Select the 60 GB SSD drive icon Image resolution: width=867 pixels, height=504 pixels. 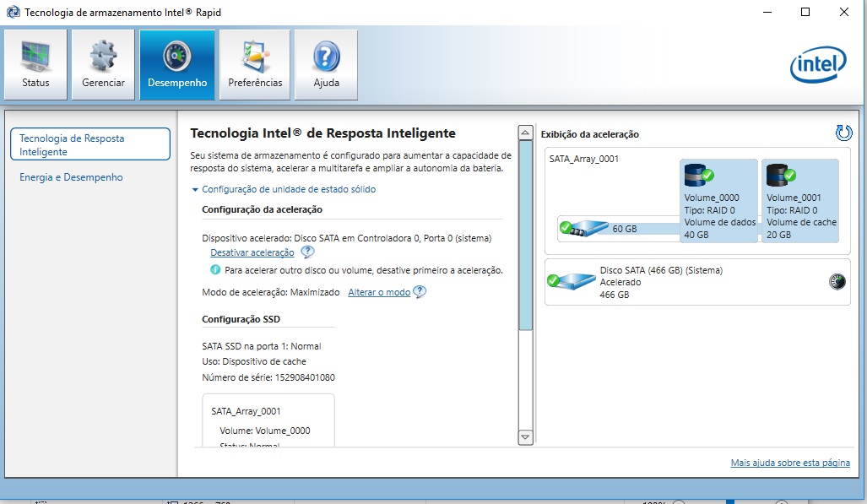click(583, 228)
